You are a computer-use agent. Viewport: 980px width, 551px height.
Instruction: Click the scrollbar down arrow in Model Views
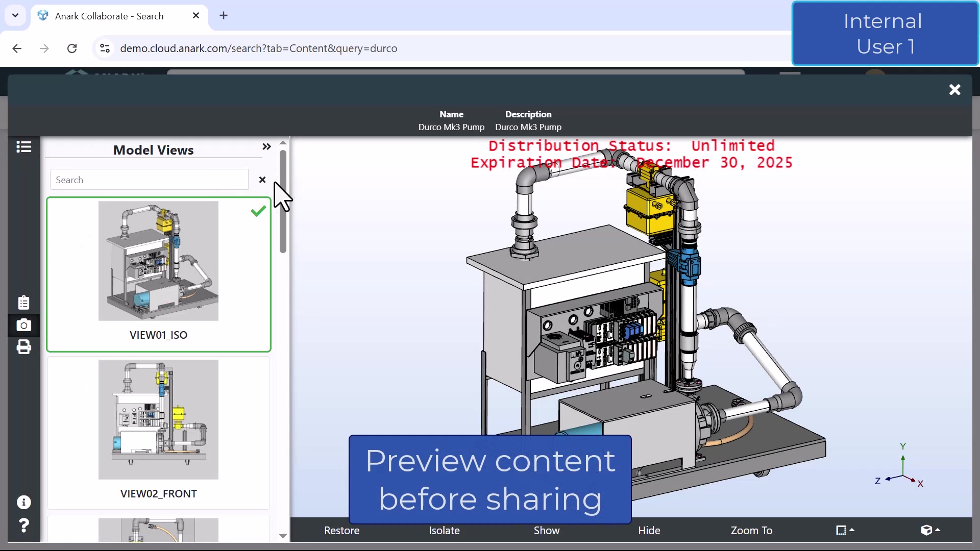283,536
